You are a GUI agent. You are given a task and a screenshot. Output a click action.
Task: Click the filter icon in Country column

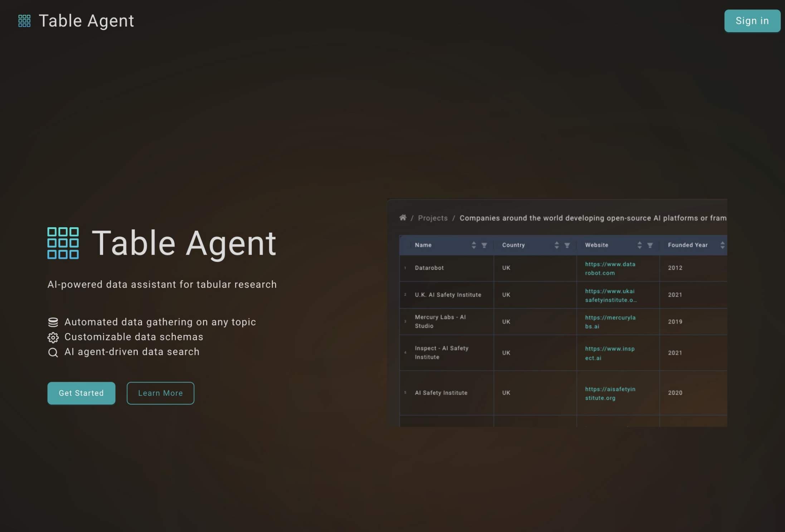tap(567, 245)
